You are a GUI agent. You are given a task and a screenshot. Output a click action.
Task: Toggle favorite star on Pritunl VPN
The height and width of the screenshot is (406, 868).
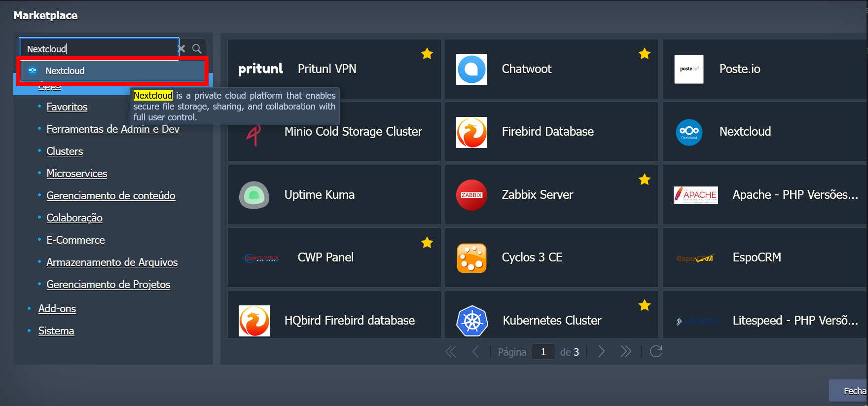click(x=427, y=53)
